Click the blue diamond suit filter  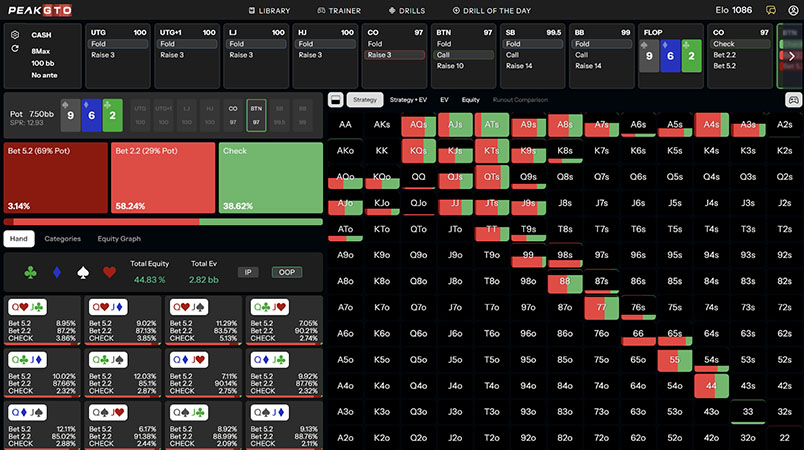57,271
